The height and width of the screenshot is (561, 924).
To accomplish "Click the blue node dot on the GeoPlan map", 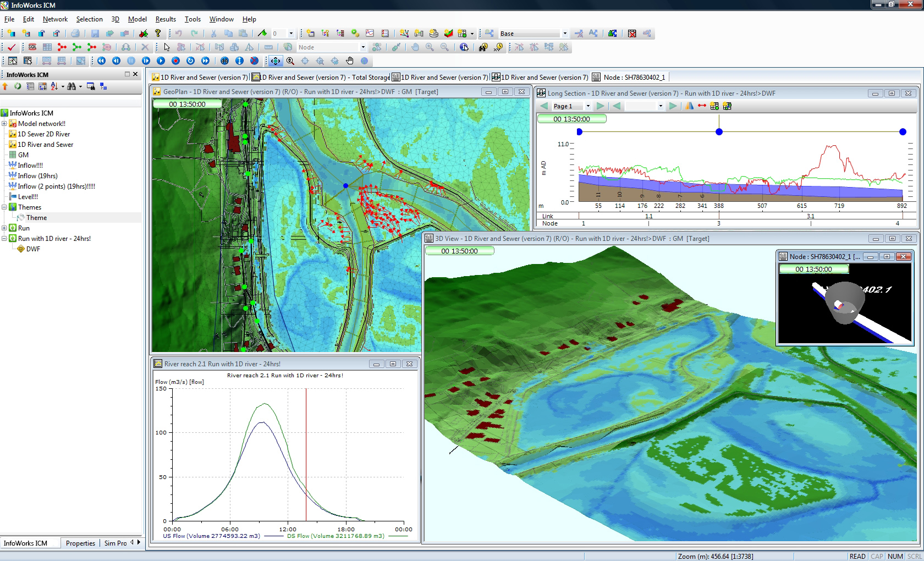I will pyautogui.click(x=345, y=186).
